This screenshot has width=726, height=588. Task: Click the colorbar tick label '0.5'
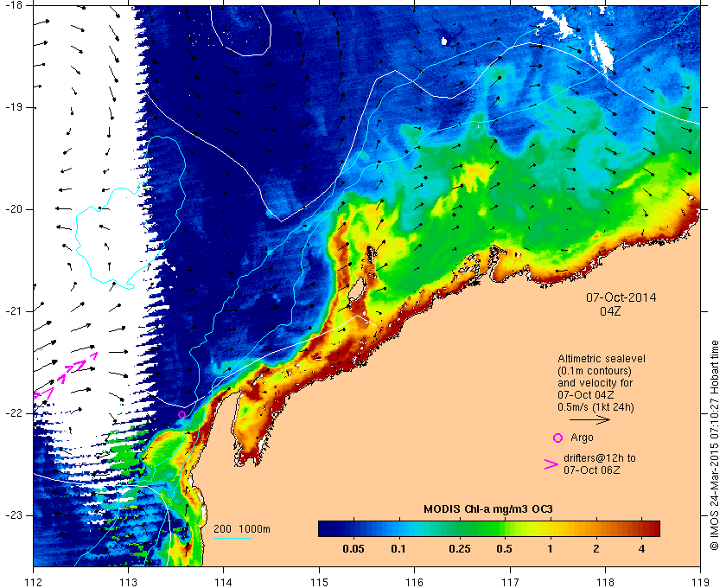[x=504, y=549]
